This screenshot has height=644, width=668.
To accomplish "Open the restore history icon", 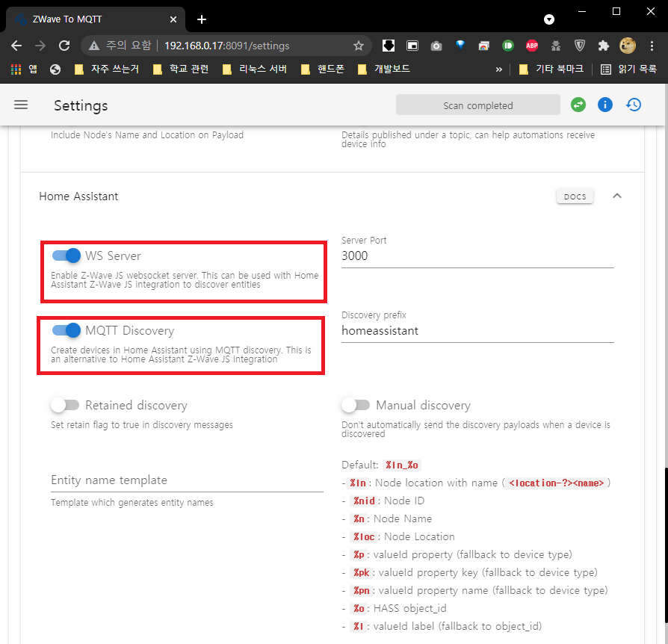I will coord(634,105).
